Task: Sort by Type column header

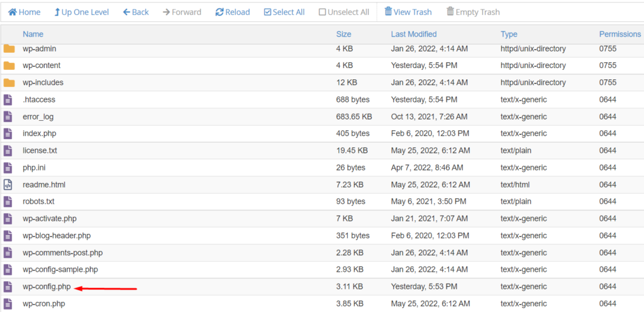Action: click(x=509, y=34)
